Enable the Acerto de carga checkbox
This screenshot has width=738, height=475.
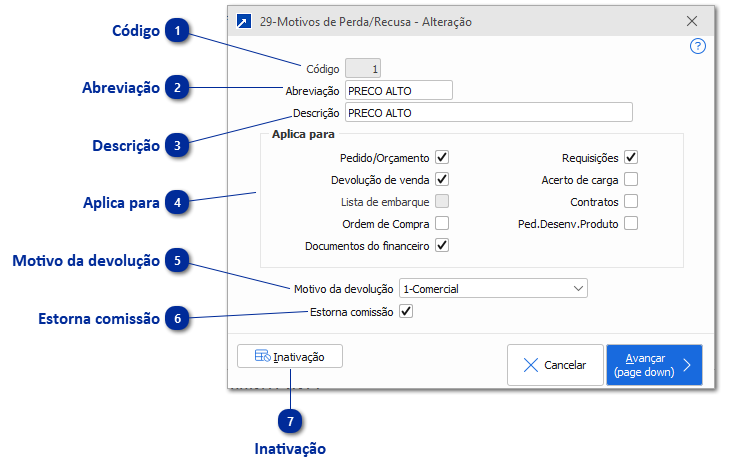click(631, 179)
